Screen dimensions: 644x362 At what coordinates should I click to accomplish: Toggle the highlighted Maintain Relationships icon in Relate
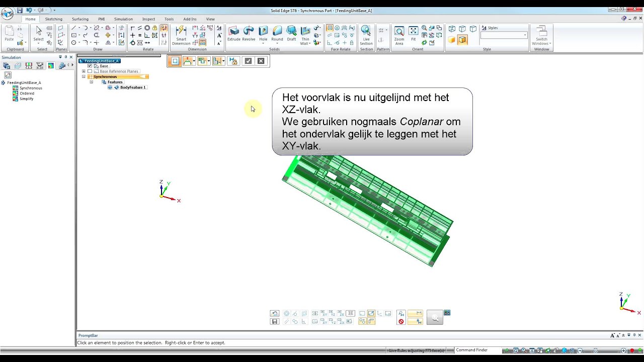[164, 28]
